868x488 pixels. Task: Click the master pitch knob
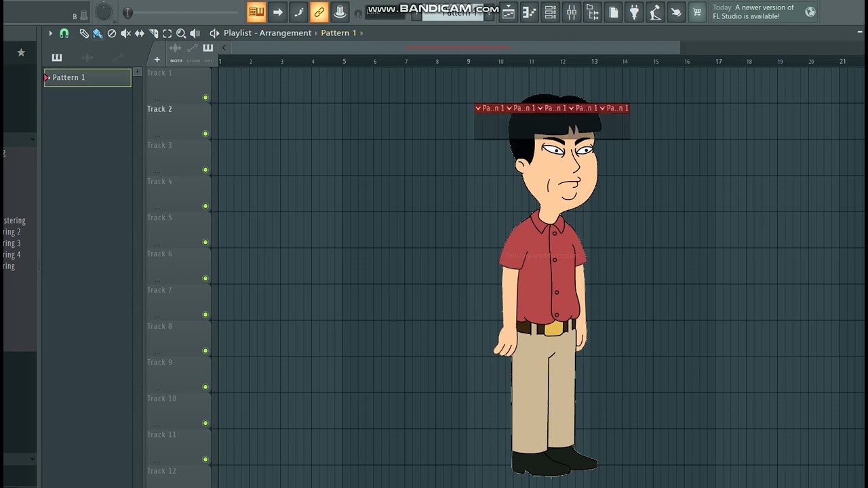[x=103, y=12]
